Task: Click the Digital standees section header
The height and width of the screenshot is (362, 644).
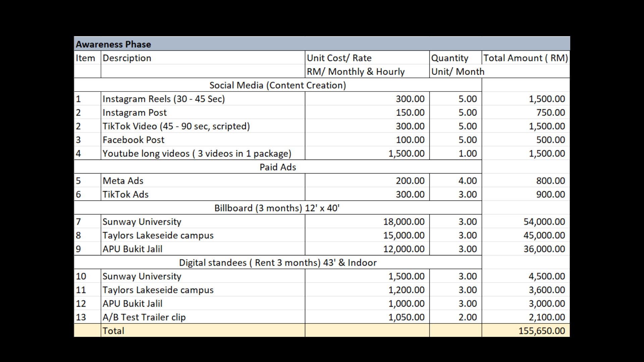Action: pos(278,262)
